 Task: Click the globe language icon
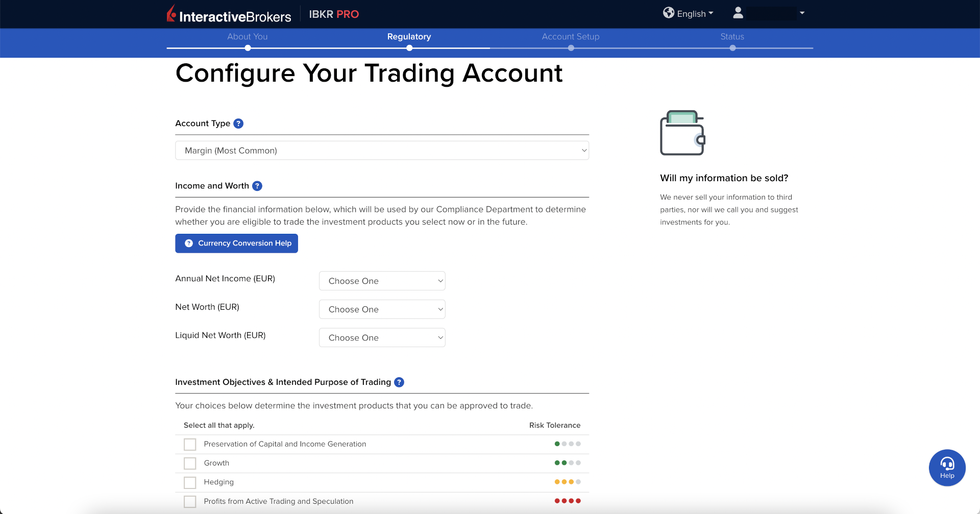(668, 13)
